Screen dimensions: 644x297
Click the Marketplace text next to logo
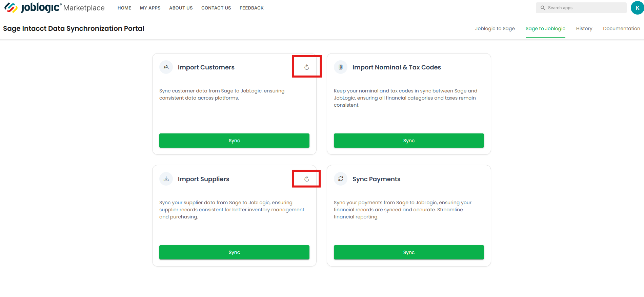pyautogui.click(x=84, y=8)
